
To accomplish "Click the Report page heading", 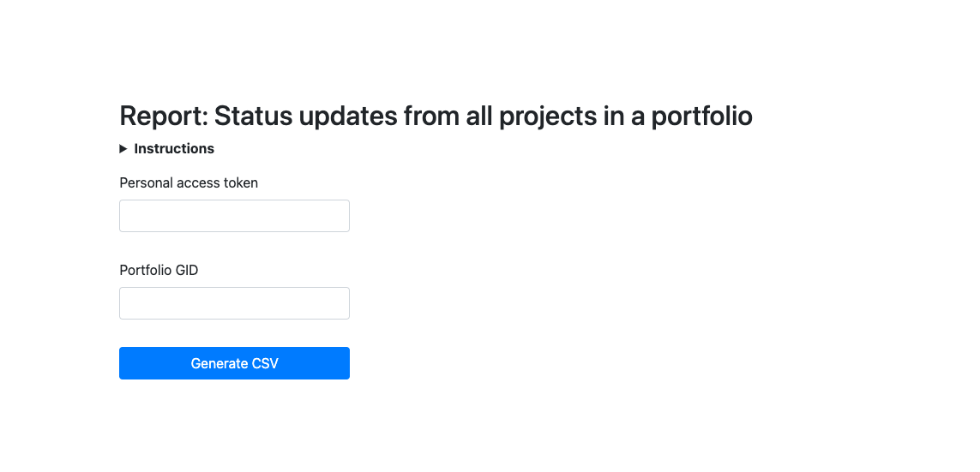I will (x=436, y=117).
